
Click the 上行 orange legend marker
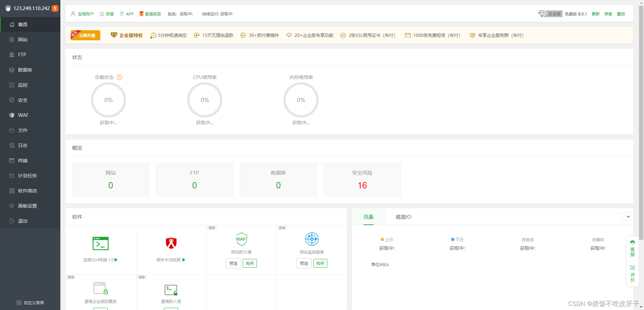coord(382,239)
